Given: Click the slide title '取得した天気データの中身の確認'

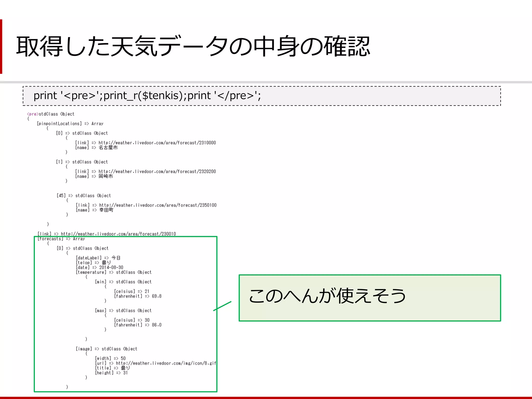Looking at the screenshot, I should coord(193,46).
